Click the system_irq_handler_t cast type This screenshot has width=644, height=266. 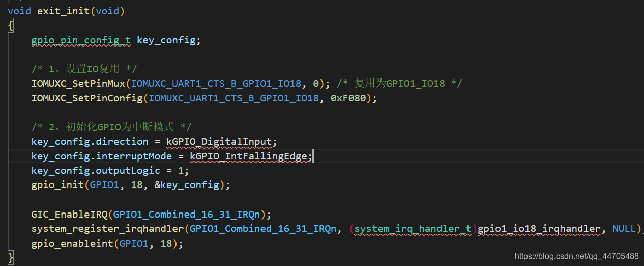tap(413, 229)
